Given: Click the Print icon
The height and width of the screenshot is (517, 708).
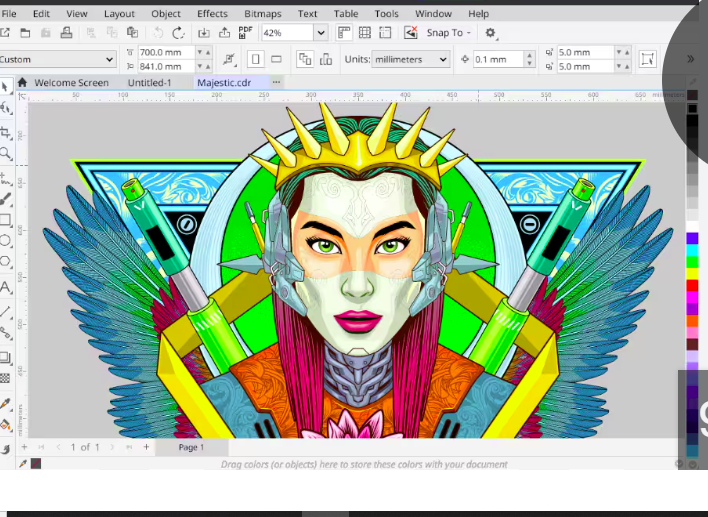Looking at the screenshot, I should (66, 33).
